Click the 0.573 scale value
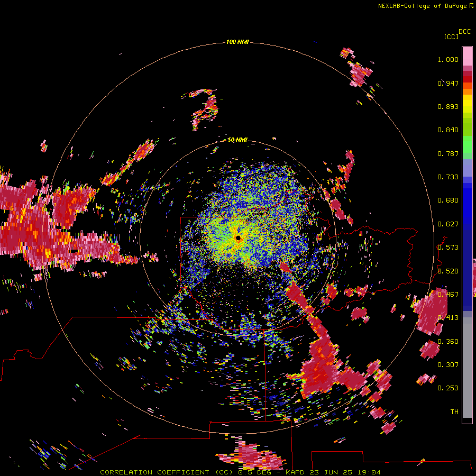Viewport: 476px width, 476px height. click(448, 248)
